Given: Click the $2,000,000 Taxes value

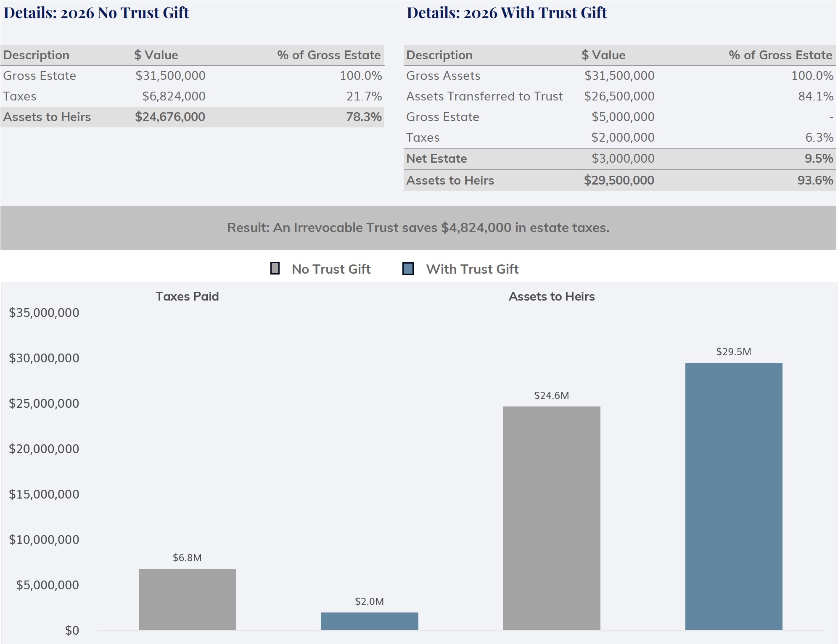Looking at the screenshot, I should coord(623,137).
